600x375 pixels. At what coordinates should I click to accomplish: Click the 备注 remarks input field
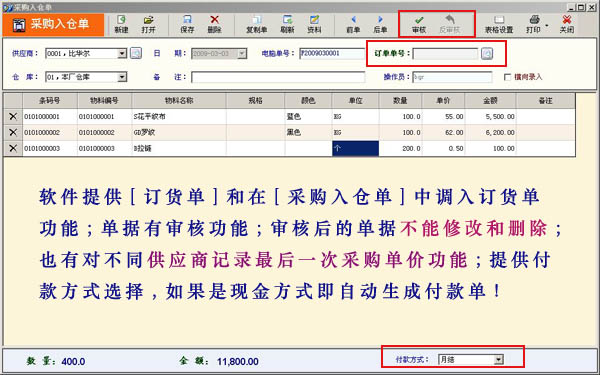pyautogui.click(x=278, y=77)
